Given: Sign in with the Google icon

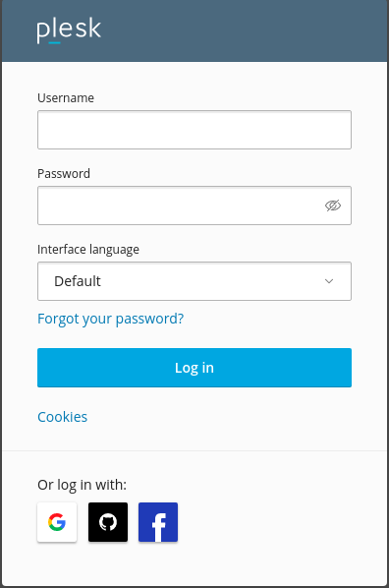Looking at the screenshot, I should [57, 522].
